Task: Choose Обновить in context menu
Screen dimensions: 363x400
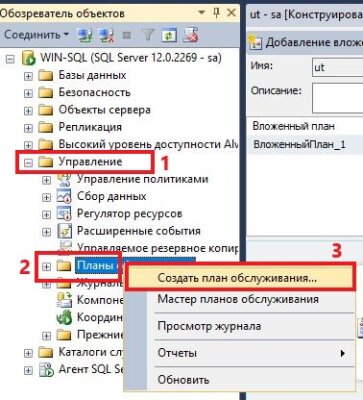Action: pyautogui.click(x=239, y=379)
